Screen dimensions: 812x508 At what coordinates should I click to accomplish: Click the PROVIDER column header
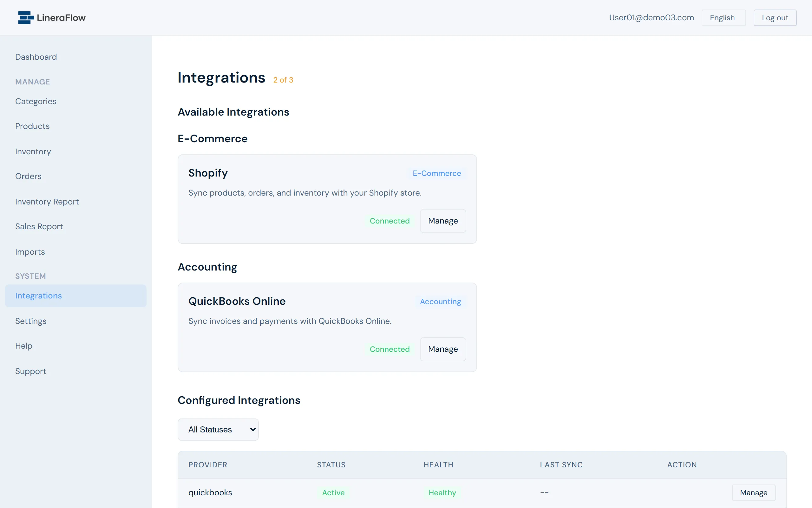tap(208, 465)
